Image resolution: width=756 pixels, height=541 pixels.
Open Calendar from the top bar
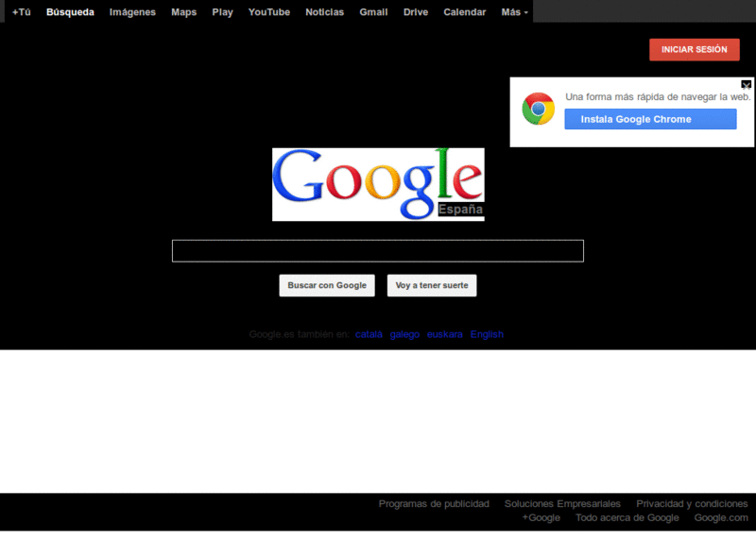click(465, 12)
